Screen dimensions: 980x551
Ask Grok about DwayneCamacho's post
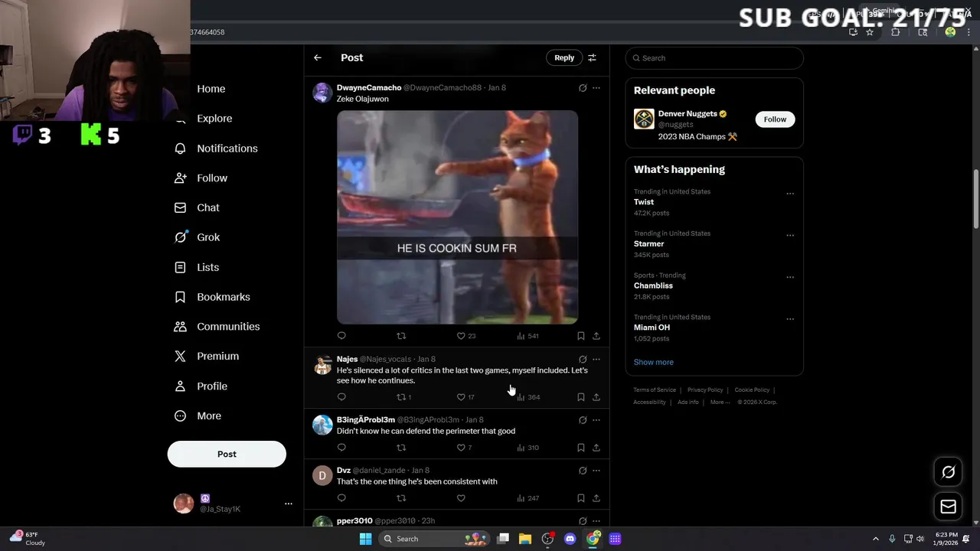click(x=583, y=88)
